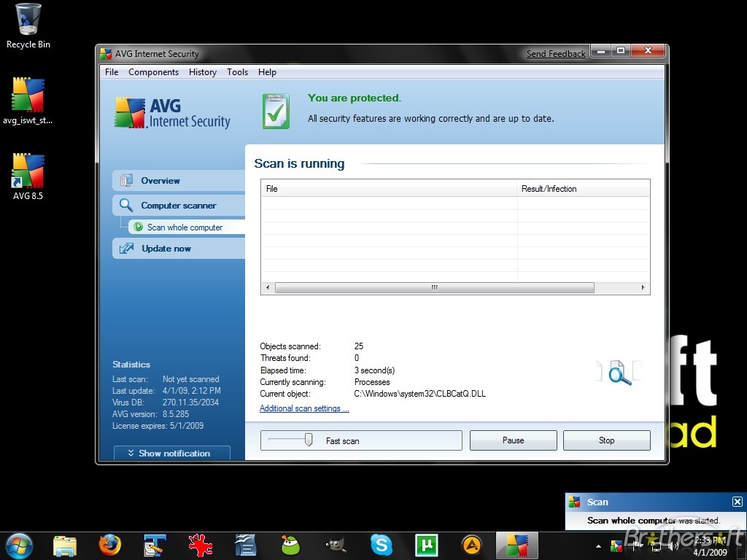Close the Scan notification popup
This screenshot has height=560, width=747.
point(737,502)
